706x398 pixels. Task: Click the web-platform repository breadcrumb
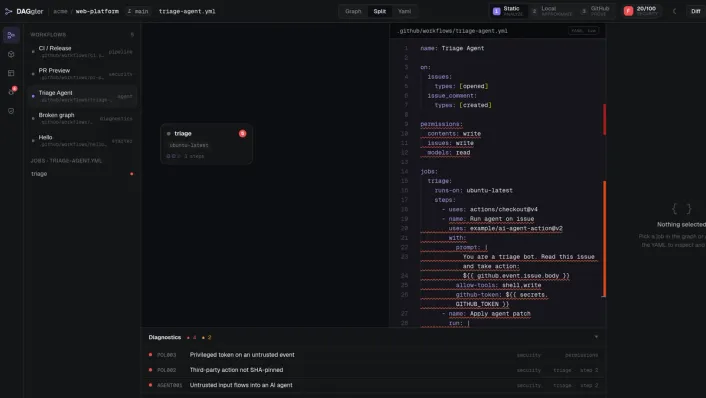click(97, 11)
